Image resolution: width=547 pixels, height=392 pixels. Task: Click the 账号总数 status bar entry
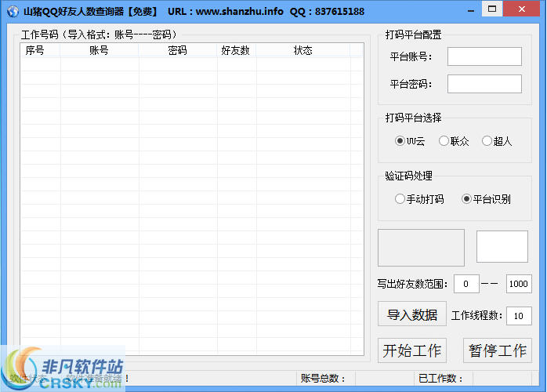(325, 379)
